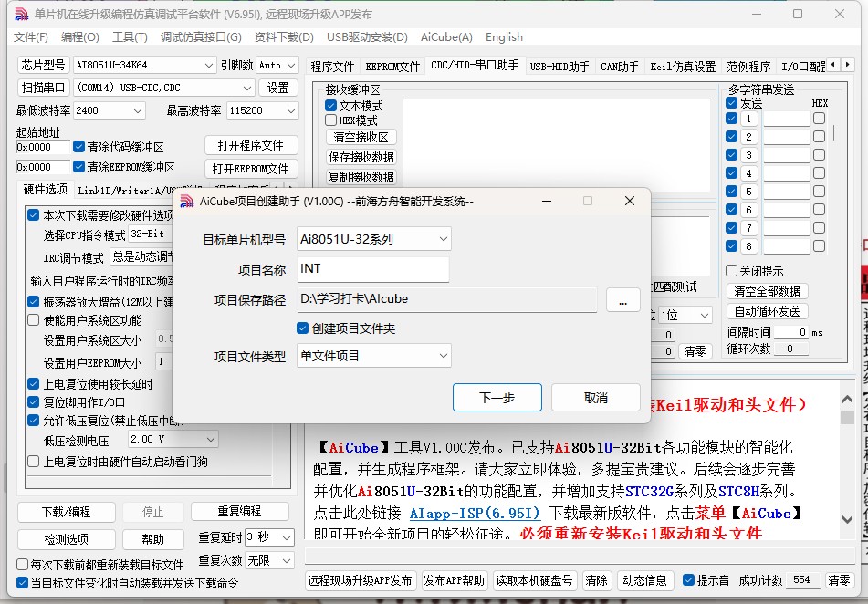The height and width of the screenshot is (604, 868).
Task: Open the 低压检测电压 2.00 V dropdown
Action: point(210,439)
